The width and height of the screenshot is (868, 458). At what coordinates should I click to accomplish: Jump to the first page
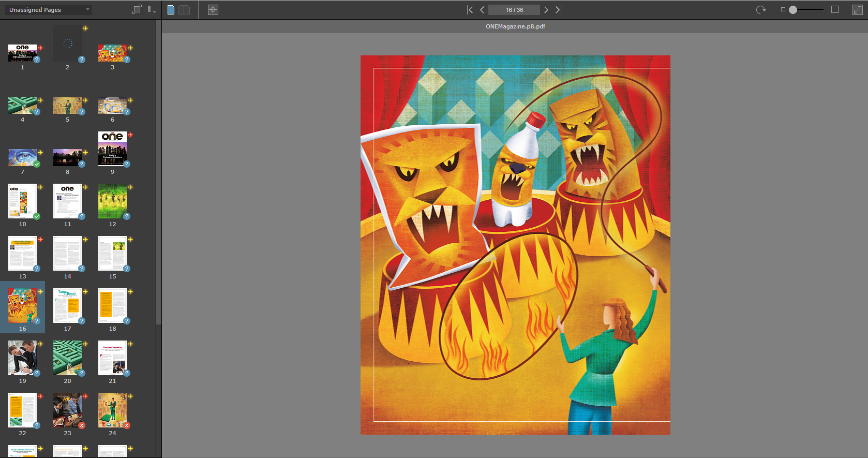coord(470,10)
